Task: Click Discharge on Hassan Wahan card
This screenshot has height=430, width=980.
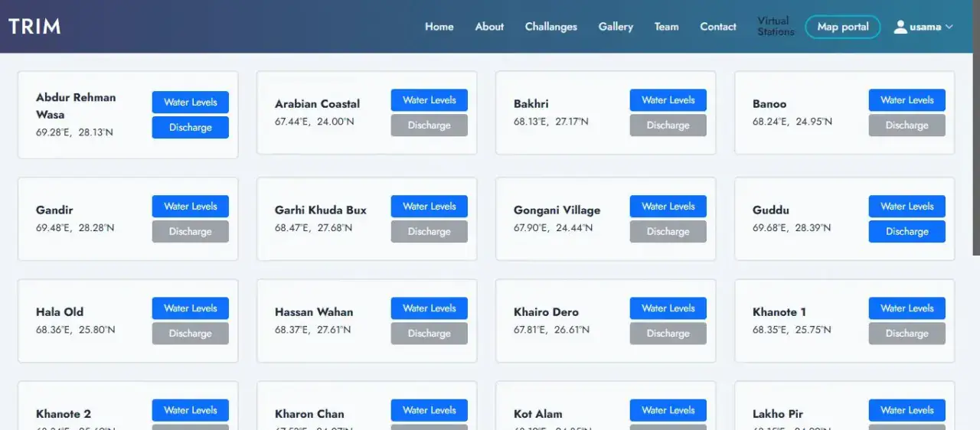Action: 430,334
